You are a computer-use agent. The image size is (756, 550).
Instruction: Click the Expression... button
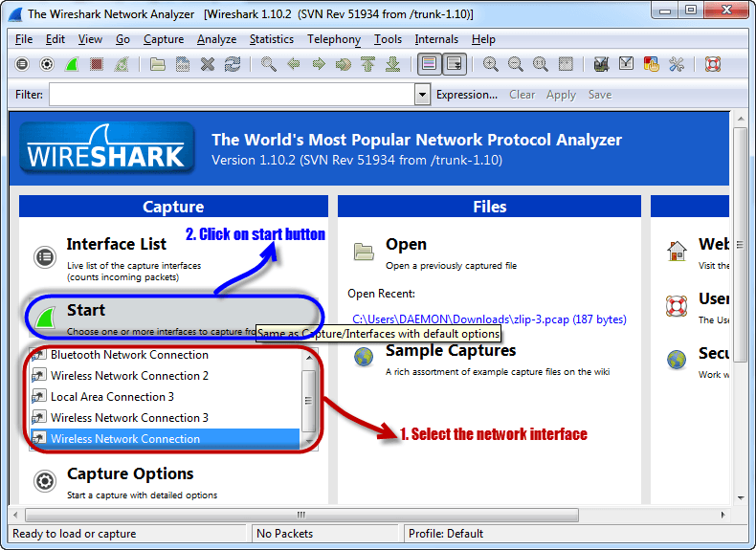coord(467,95)
